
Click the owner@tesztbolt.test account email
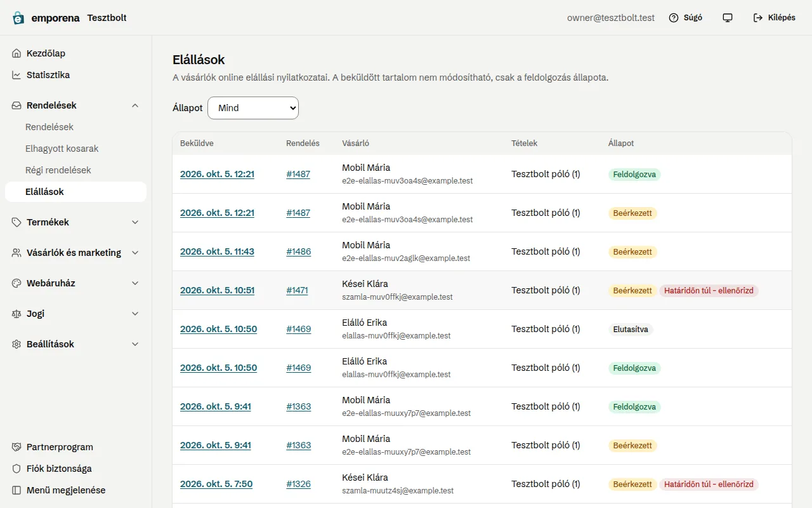(x=611, y=18)
